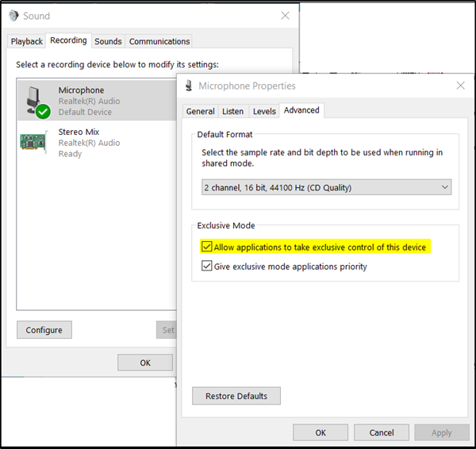Close the Microphone Properties dialog
The width and height of the screenshot is (476, 449).
(x=460, y=86)
